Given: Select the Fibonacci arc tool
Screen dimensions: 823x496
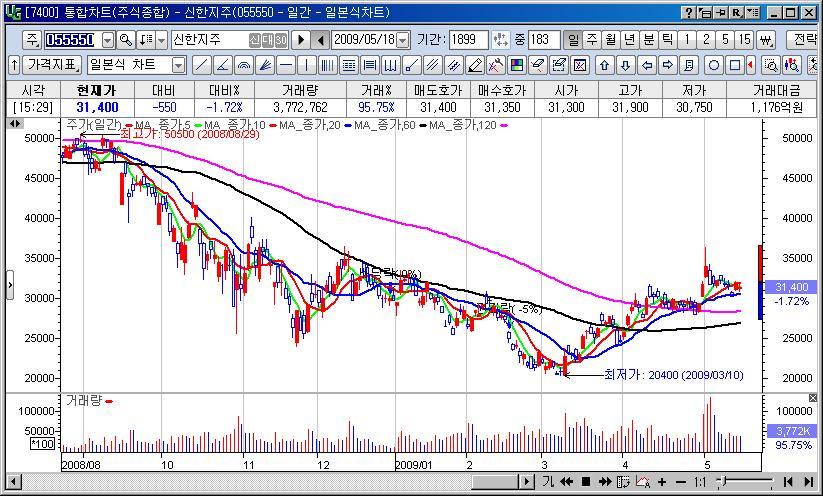Looking at the screenshot, I should click(244, 66).
